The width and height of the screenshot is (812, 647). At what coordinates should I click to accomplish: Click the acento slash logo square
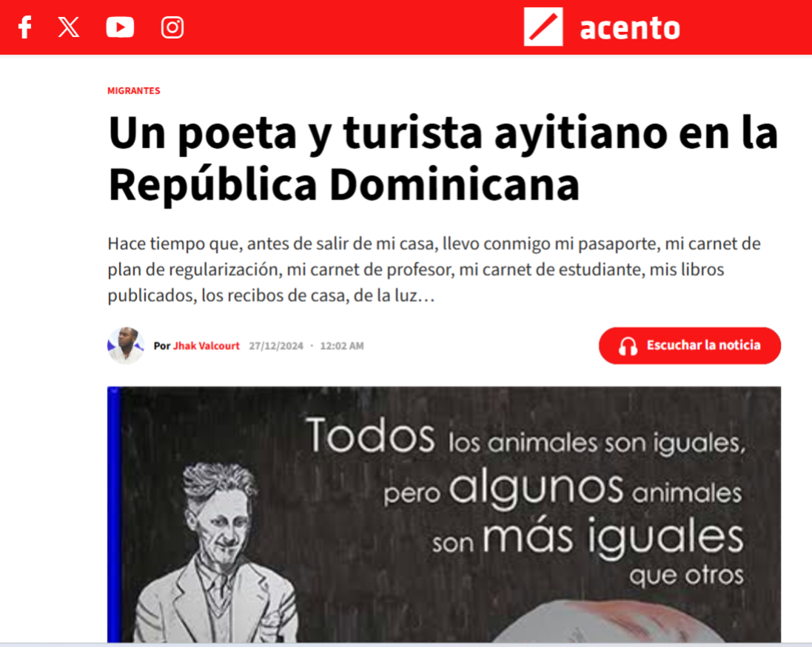tap(543, 27)
